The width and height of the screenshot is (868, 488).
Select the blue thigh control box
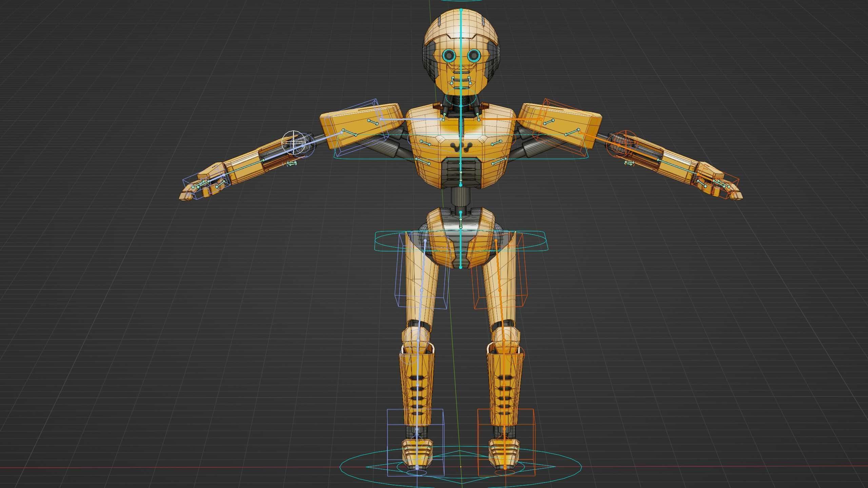(x=422, y=270)
